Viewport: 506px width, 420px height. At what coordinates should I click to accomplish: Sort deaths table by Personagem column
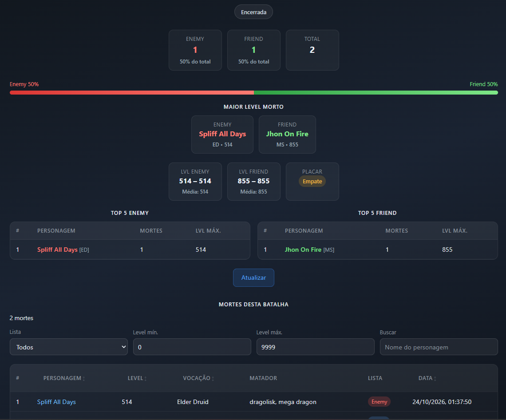click(64, 378)
